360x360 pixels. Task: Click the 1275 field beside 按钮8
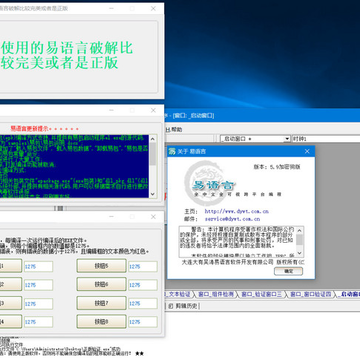click(x=143, y=322)
